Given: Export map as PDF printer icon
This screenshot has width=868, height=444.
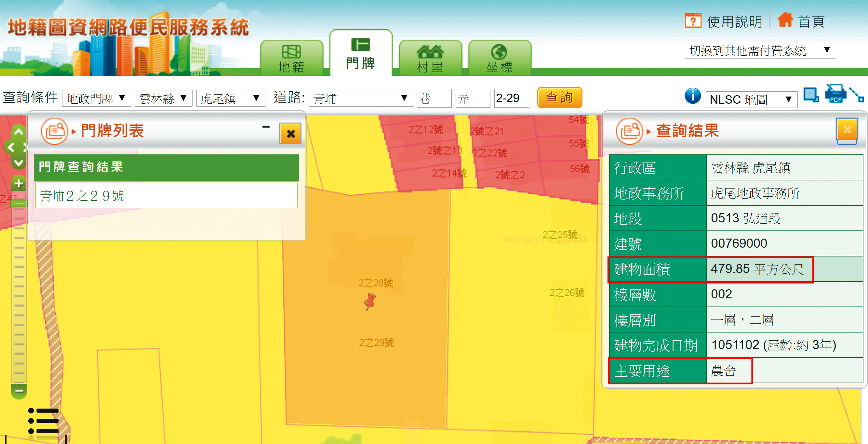Looking at the screenshot, I should click(x=836, y=94).
